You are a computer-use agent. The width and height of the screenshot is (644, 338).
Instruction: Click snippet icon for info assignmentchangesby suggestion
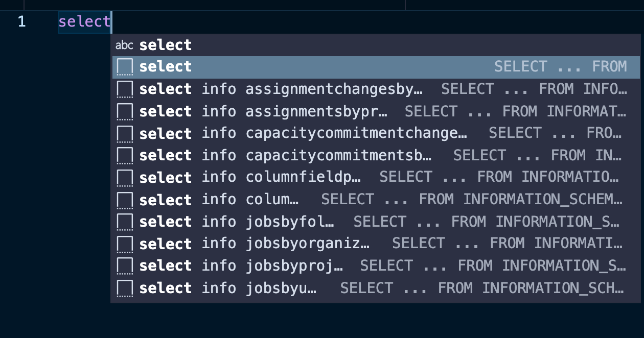pyautogui.click(x=125, y=89)
